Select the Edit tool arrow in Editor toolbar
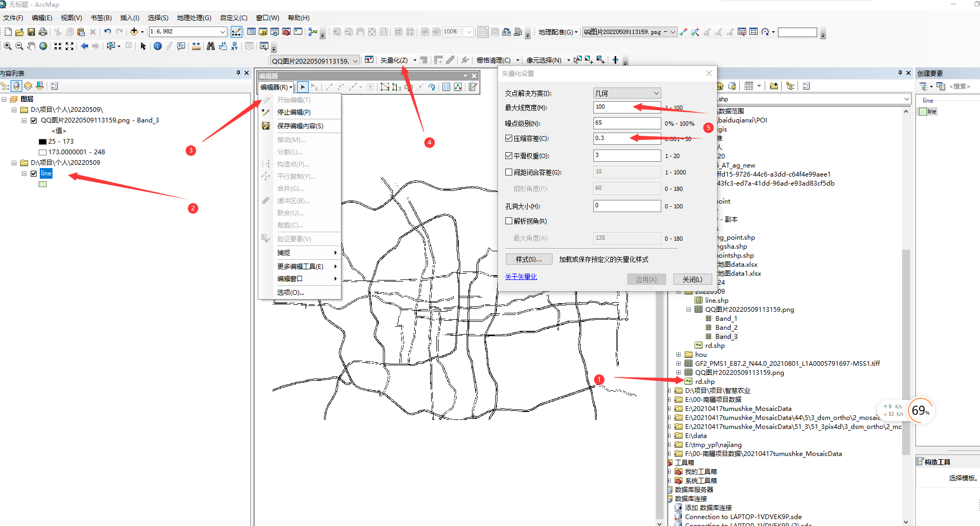The height and width of the screenshot is (526, 980). tap(303, 87)
